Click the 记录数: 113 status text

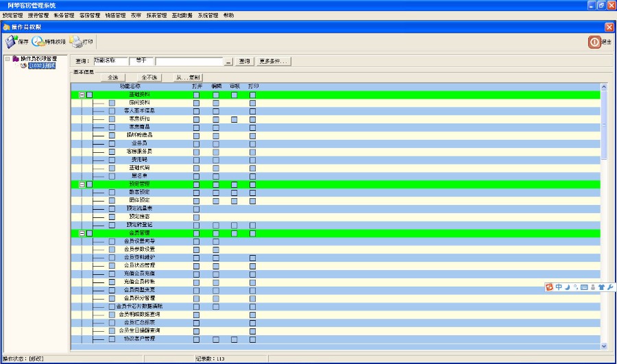click(210, 359)
